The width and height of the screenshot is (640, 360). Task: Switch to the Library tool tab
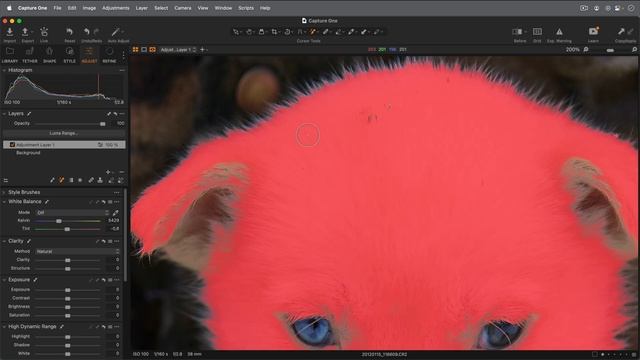point(10,55)
